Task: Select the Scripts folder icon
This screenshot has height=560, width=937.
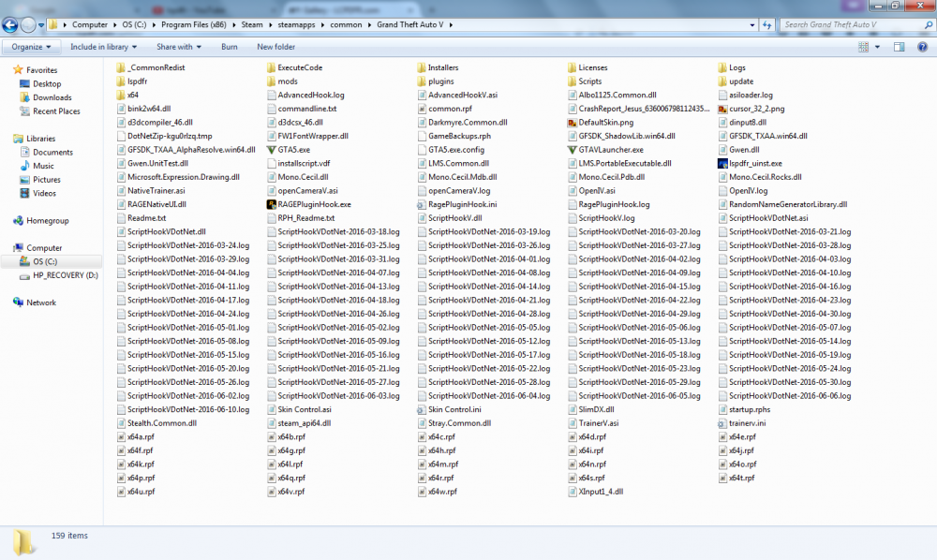Action: pyautogui.click(x=572, y=81)
